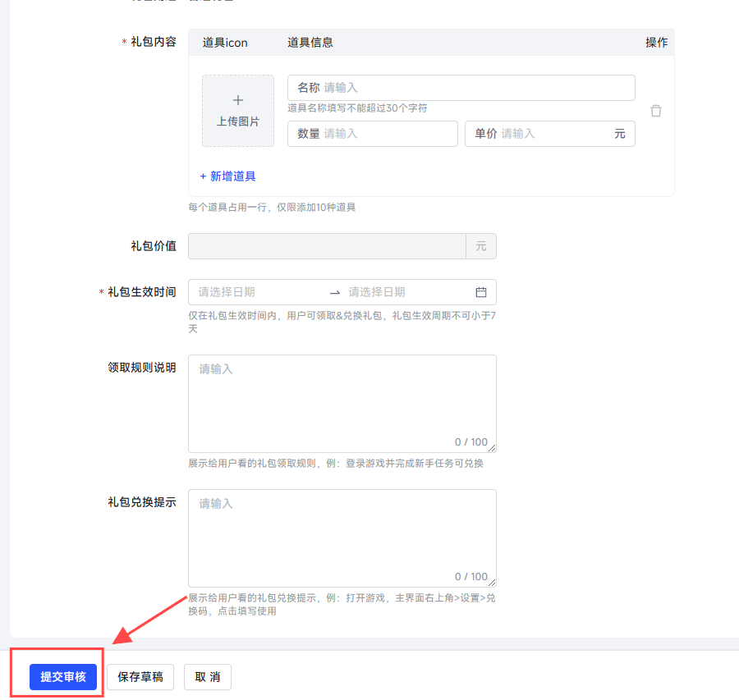Click the upload image plus box
Image resolution: width=739 pixels, height=700 pixels.
pyautogui.click(x=238, y=111)
